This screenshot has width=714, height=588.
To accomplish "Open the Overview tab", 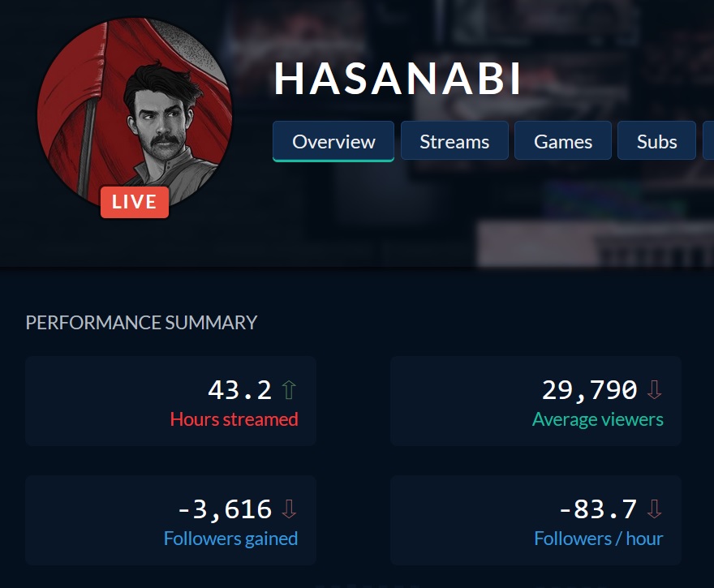I will click(333, 141).
